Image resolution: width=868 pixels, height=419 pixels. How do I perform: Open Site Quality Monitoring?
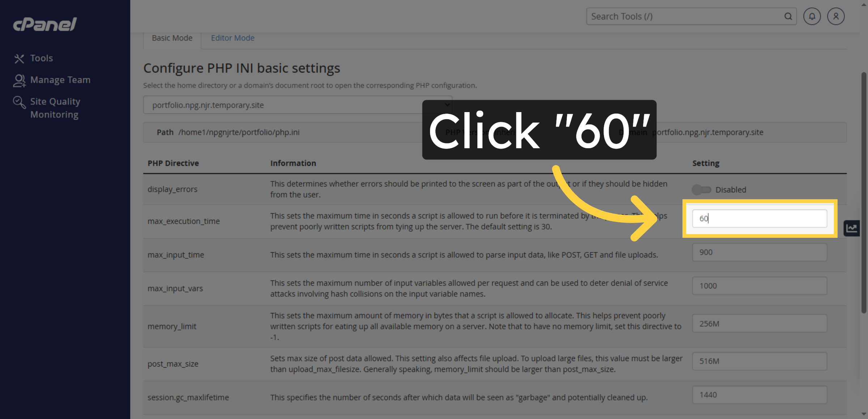tap(54, 108)
